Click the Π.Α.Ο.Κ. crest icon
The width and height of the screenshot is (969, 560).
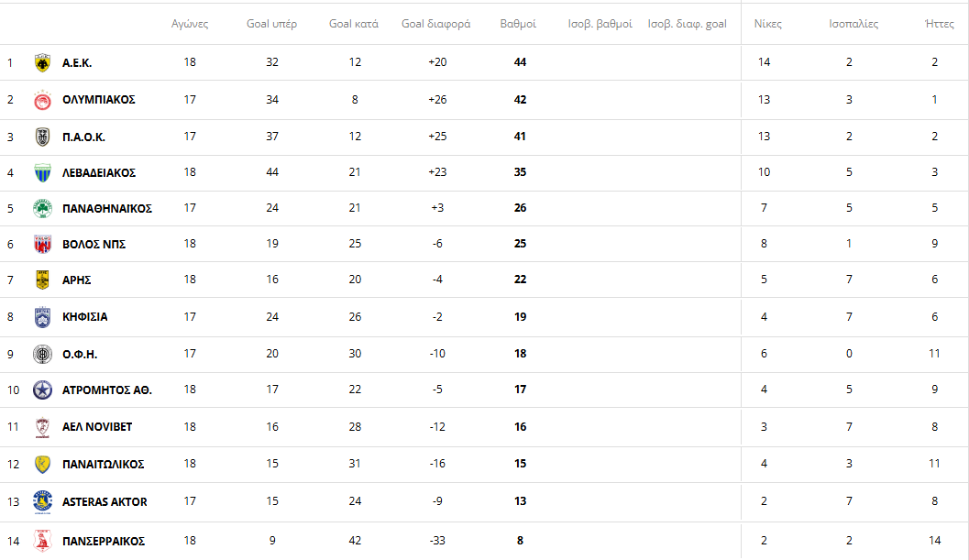42,137
